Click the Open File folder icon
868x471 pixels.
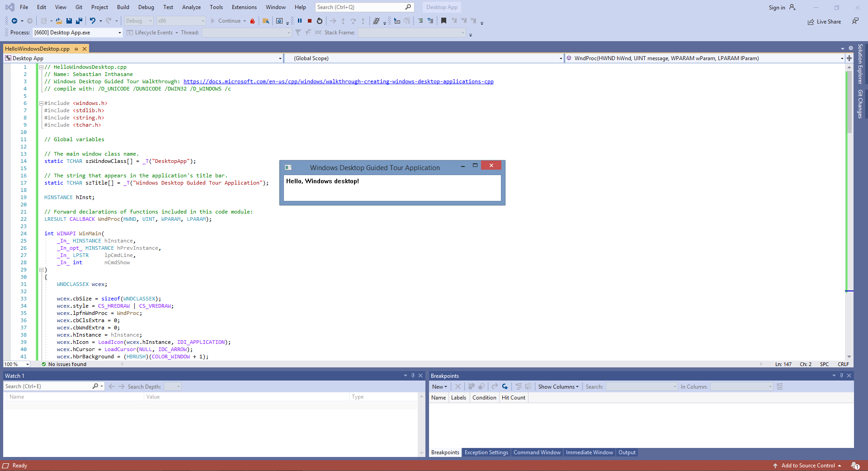(x=59, y=21)
